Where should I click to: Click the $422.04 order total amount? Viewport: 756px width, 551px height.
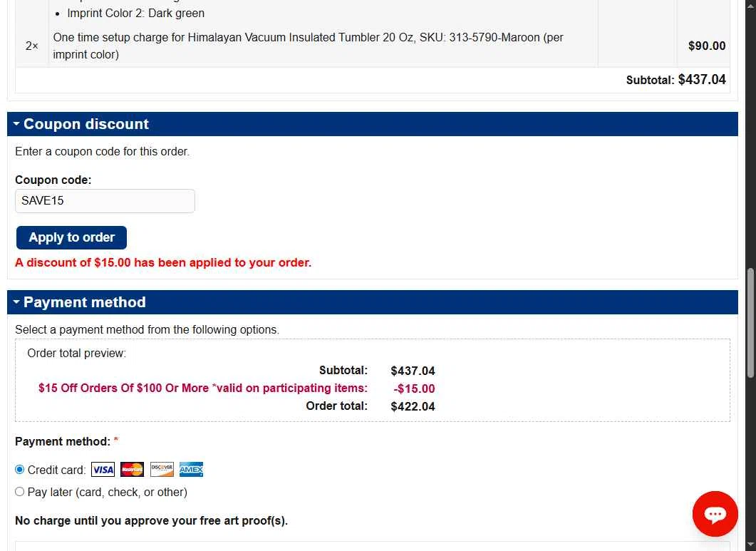pos(413,406)
